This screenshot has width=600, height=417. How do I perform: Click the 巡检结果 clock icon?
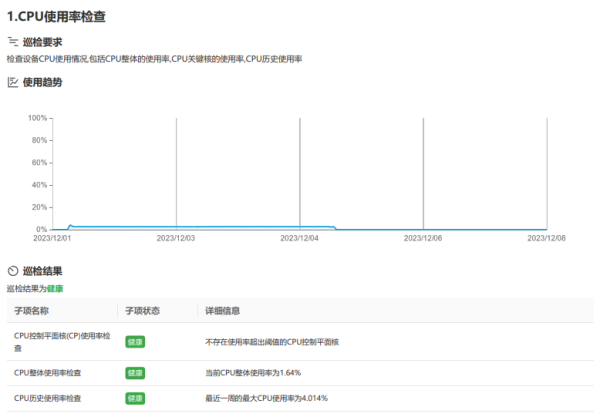(x=12, y=271)
